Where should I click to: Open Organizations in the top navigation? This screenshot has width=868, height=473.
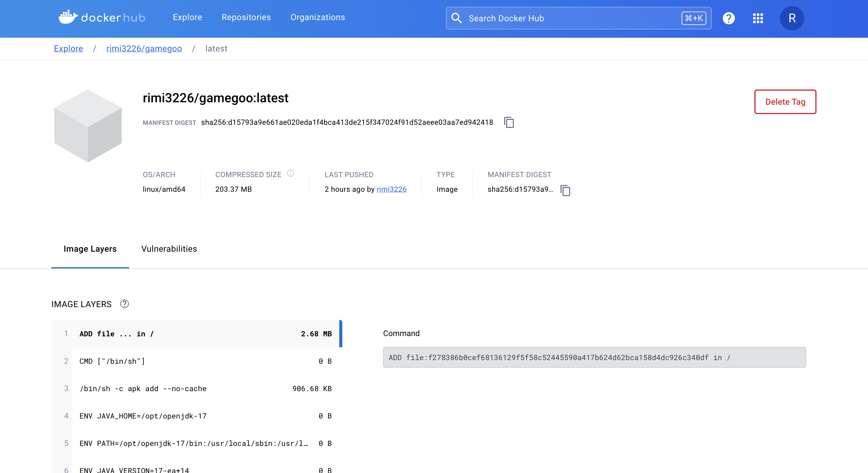(317, 17)
